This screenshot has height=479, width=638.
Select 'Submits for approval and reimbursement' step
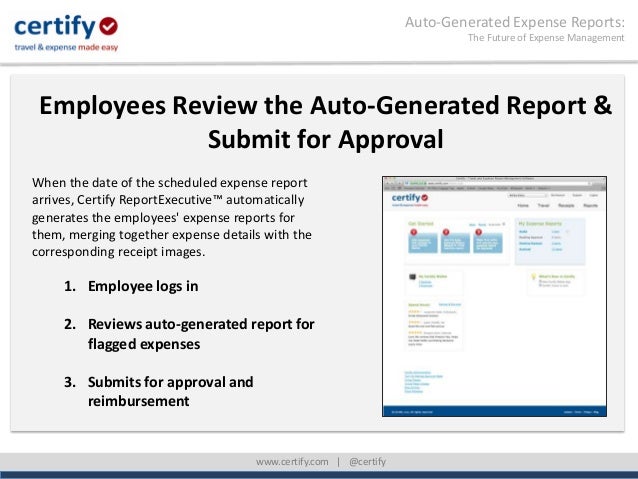(x=170, y=391)
